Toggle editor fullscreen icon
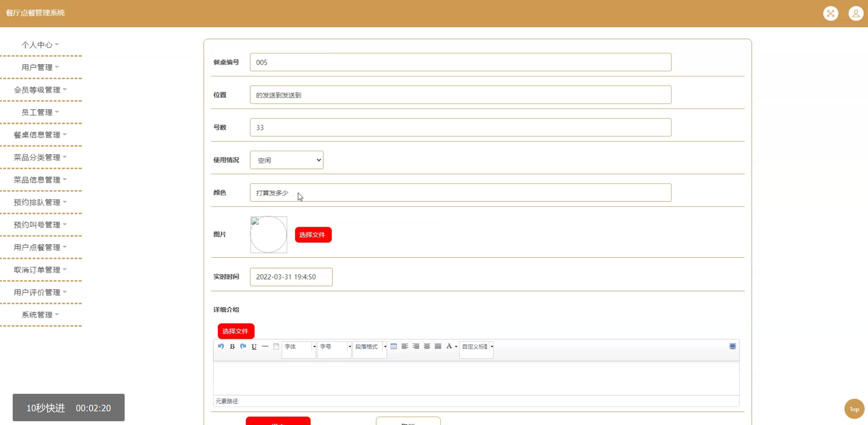 tap(732, 346)
